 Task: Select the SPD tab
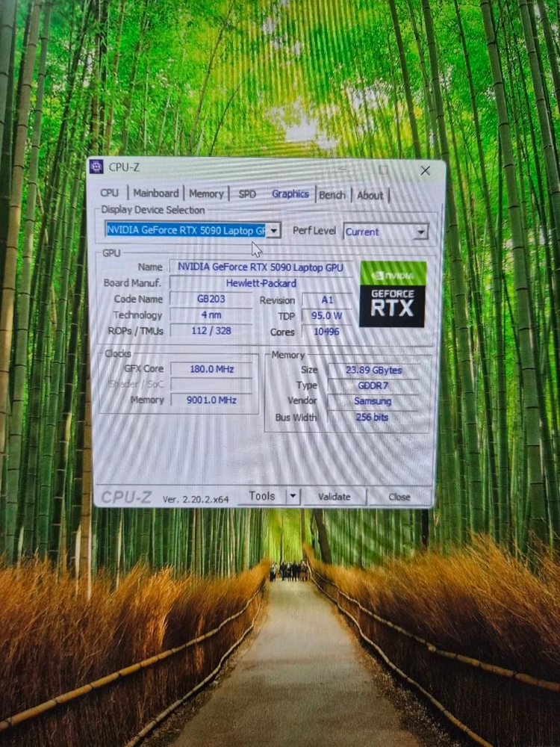(247, 194)
